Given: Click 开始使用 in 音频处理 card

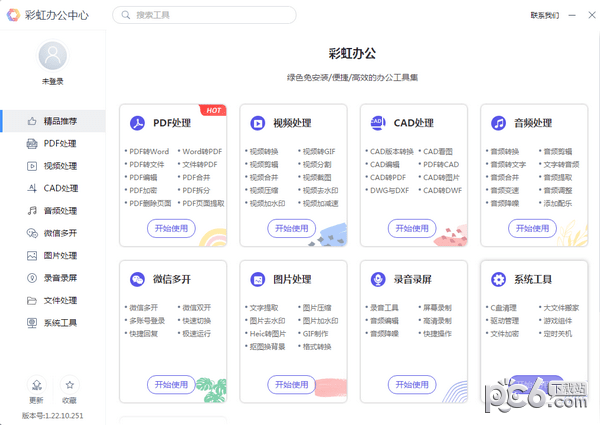Looking at the screenshot, I should [532, 228].
